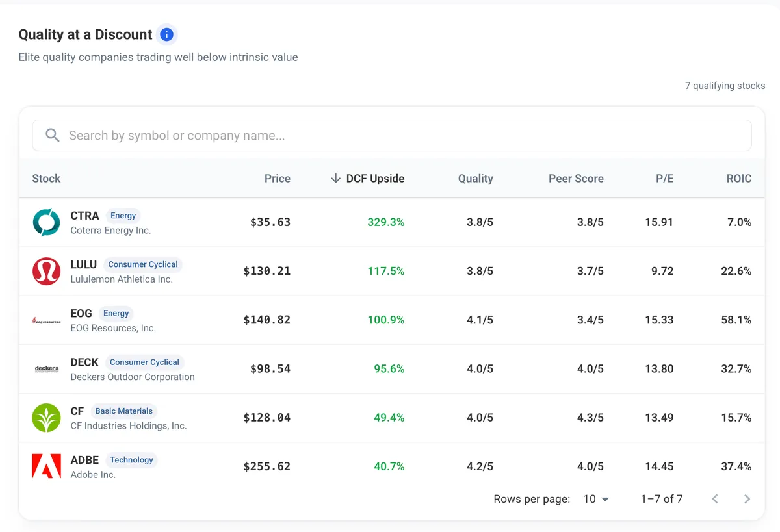Click the Lululemon red logo
This screenshot has width=780, height=532.
[x=46, y=271]
